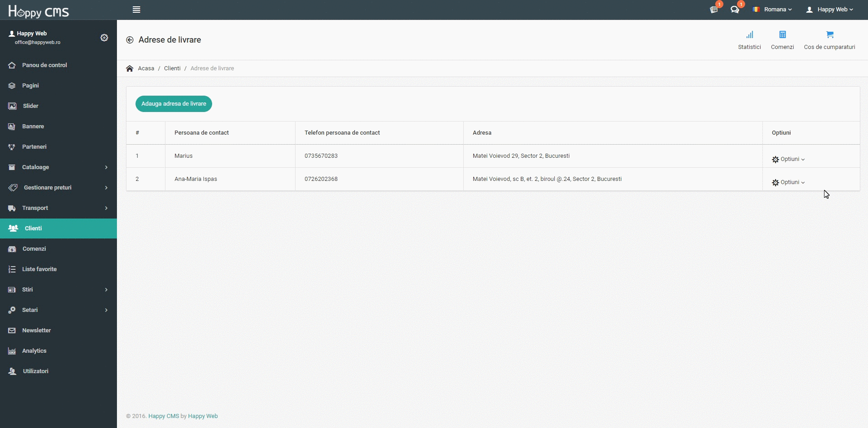
Task: Click the Happy CMS footer link
Action: [x=164, y=416]
